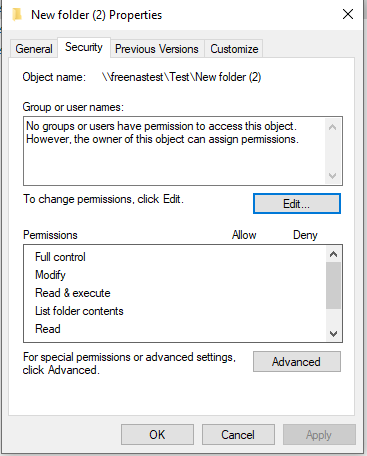Confirm with the OK button
Screen dimensions: 367x456
[157, 435]
